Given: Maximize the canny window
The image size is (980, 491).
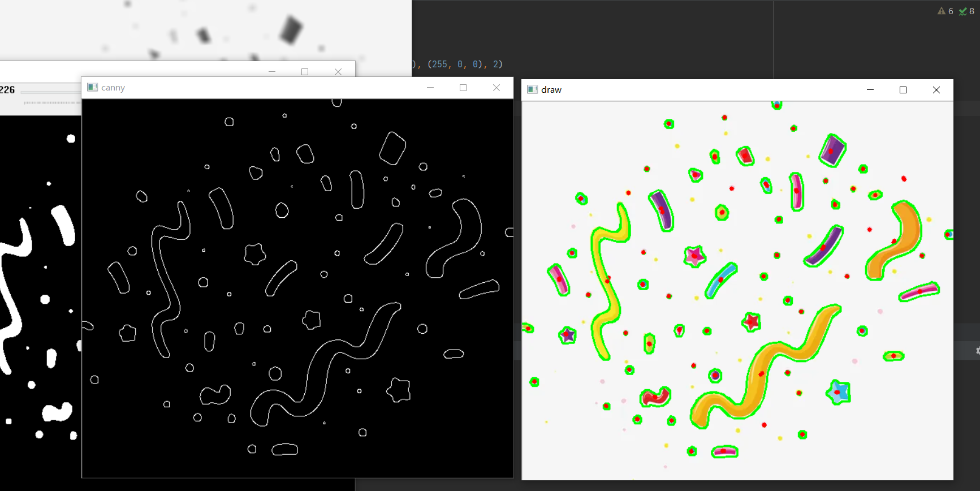Looking at the screenshot, I should coord(463,88).
